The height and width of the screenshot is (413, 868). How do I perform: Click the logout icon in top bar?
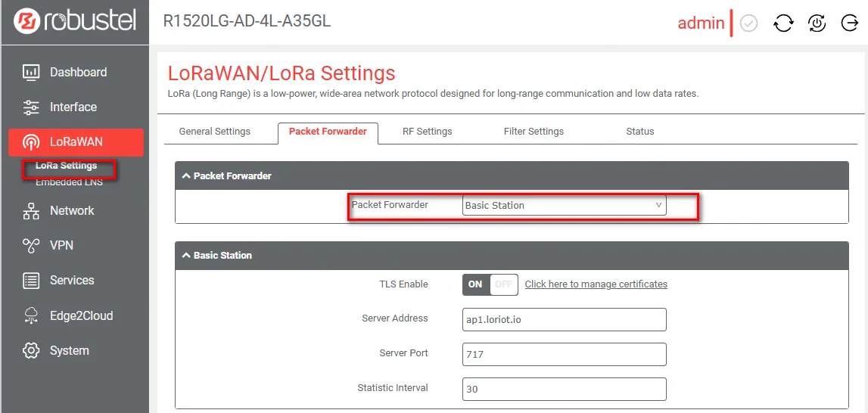click(x=850, y=23)
